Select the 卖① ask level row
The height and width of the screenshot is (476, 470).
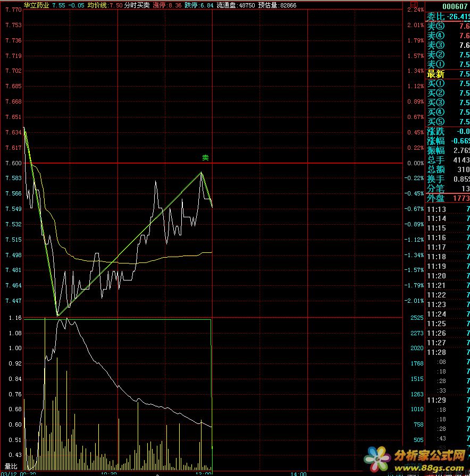click(448, 64)
